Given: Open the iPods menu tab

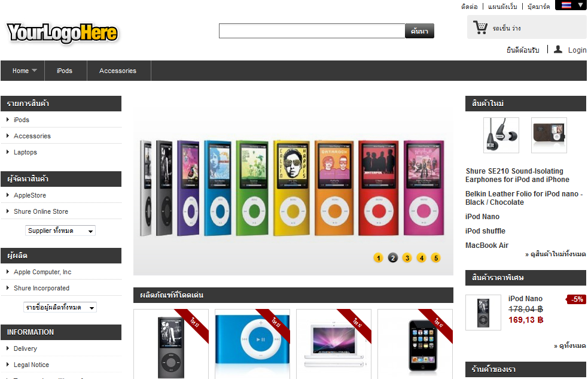Looking at the screenshot, I should [x=65, y=71].
